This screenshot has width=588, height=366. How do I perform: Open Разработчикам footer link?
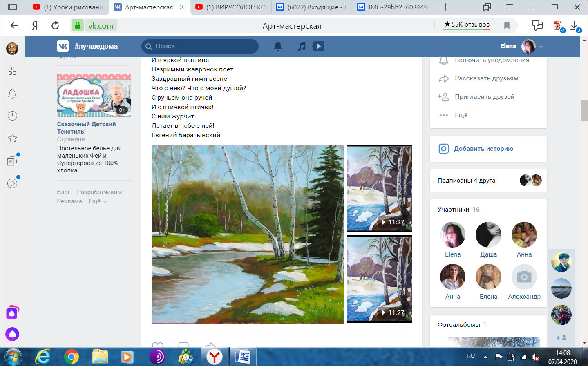[99, 192]
